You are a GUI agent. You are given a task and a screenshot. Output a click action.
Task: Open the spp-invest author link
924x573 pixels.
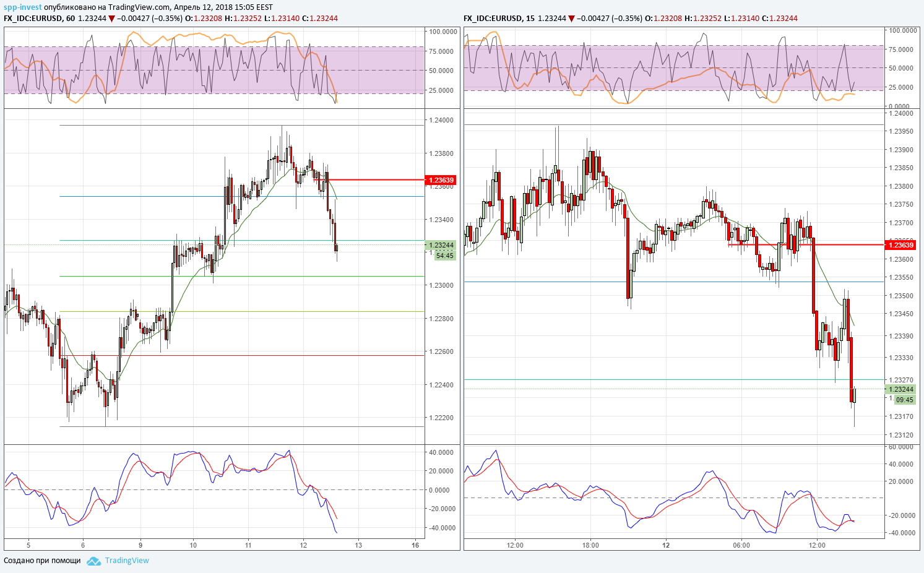23,7
